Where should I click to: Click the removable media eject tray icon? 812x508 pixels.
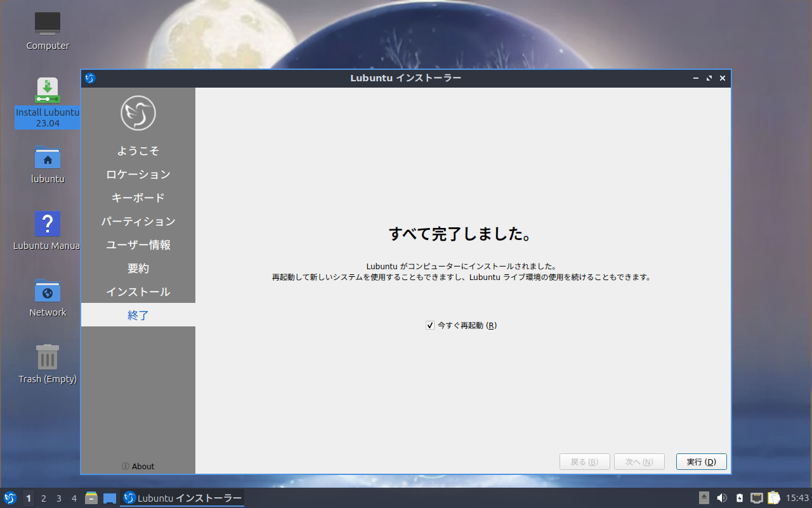click(x=704, y=498)
